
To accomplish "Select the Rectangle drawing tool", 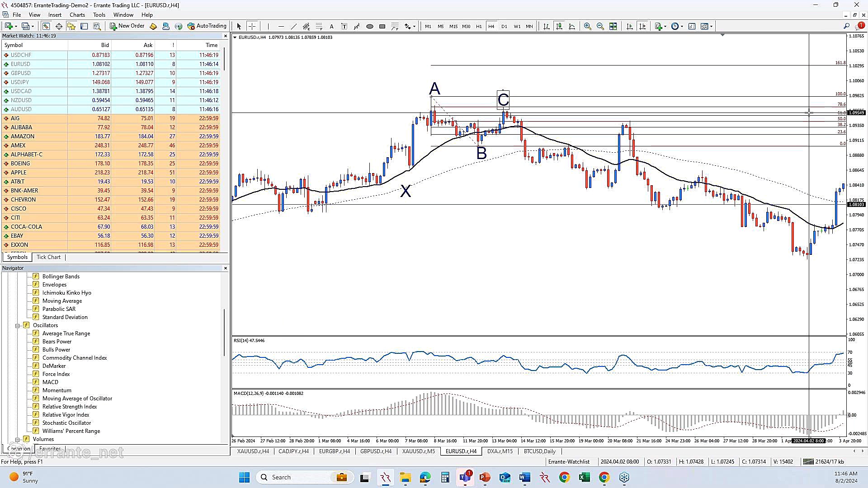I will (382, 26).
